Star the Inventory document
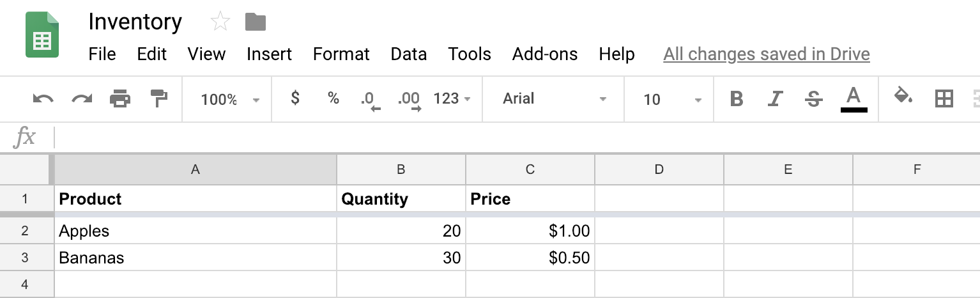980x298 pixels. pos(220,22)
